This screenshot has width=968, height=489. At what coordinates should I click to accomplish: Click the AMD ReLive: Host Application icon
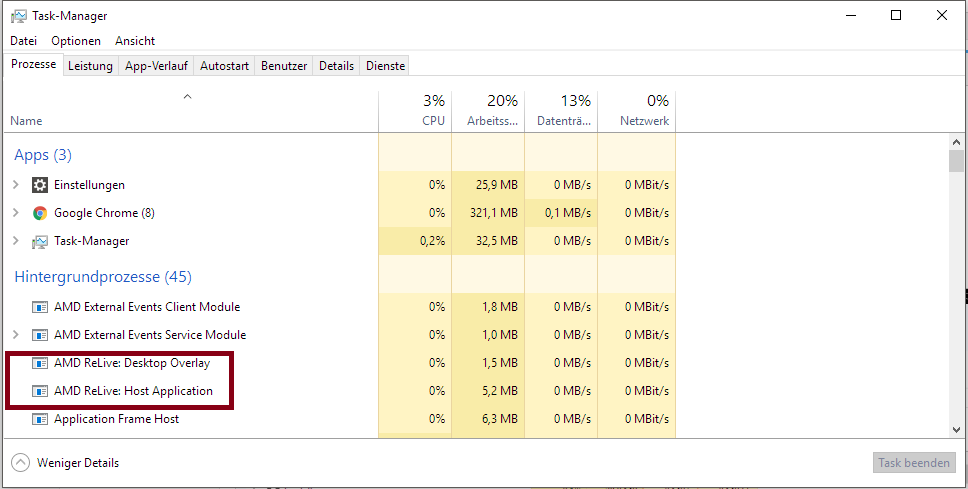[x=40, y=391]
